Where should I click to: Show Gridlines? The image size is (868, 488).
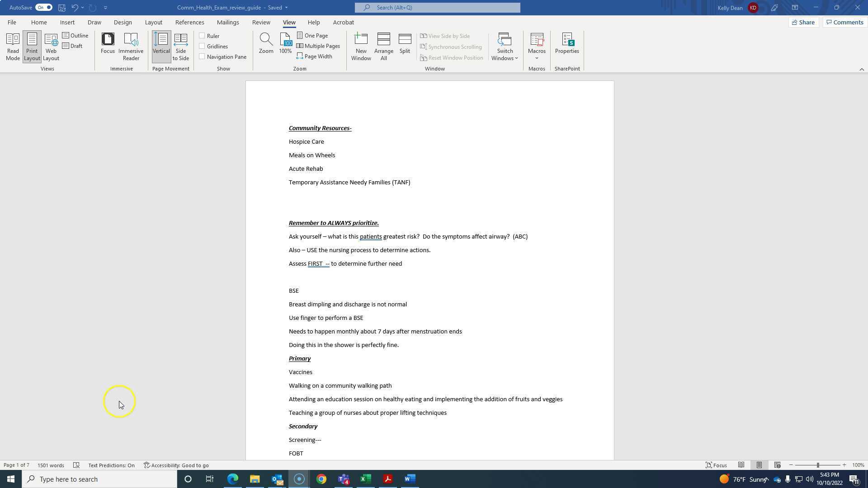[202, 46]
